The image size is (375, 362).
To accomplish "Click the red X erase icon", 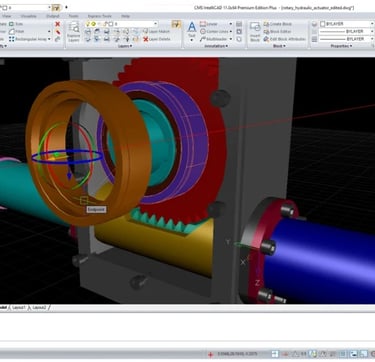I will pos(57,24).
